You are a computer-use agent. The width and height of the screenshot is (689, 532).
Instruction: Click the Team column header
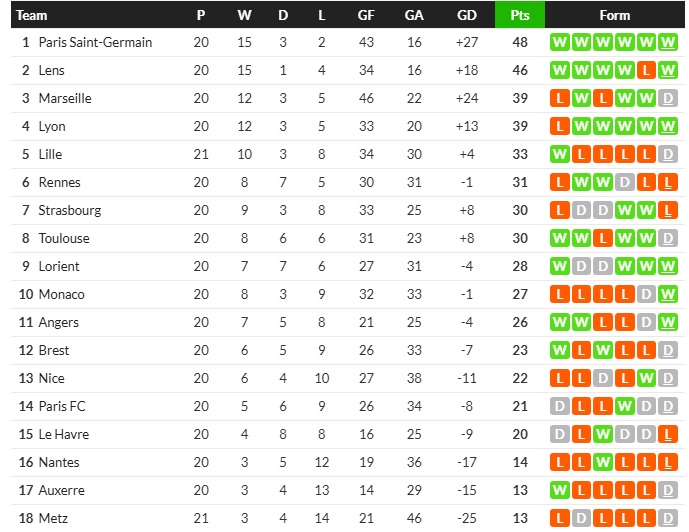pos(32,15)
